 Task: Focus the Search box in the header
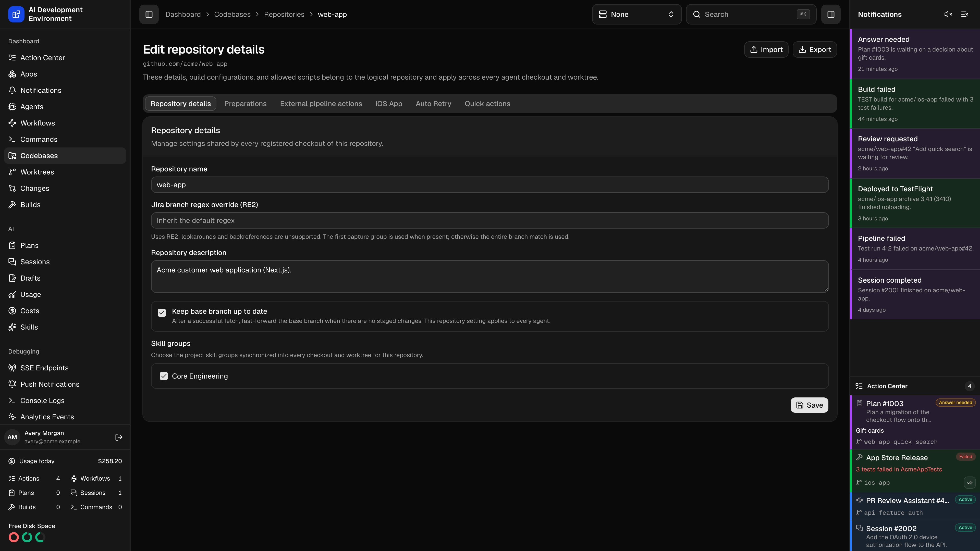(751, 15)
